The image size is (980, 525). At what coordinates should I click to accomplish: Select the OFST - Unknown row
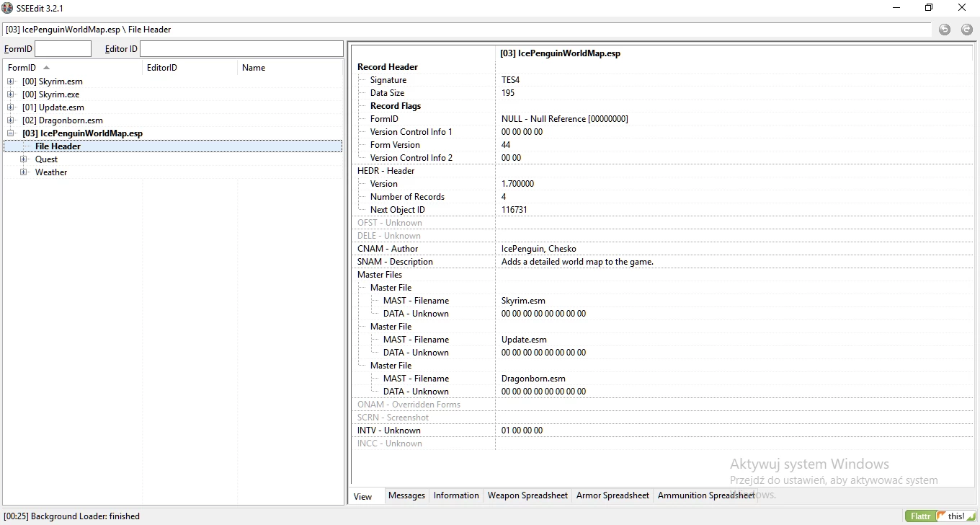pyautogui.click(x=661, y=223)
